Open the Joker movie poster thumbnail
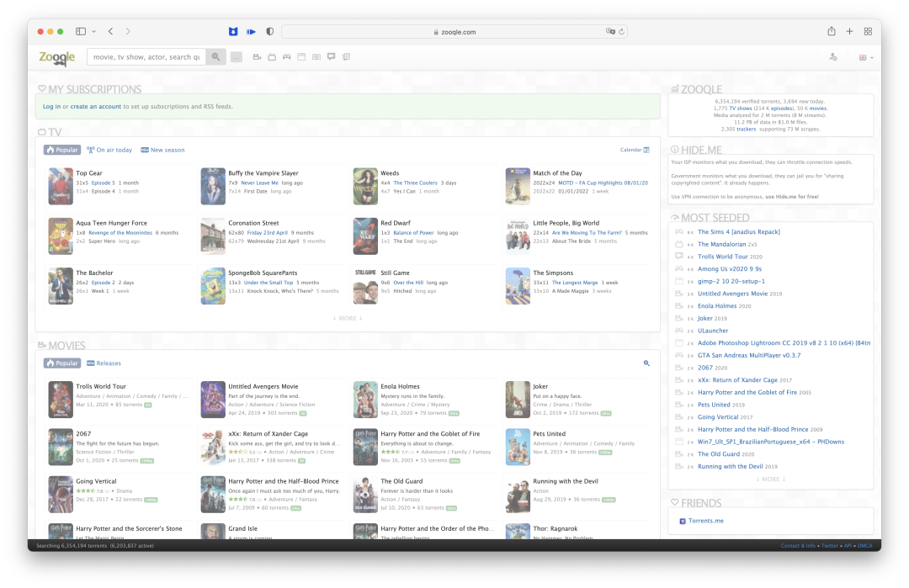Viewport: 909px width, 588px height. [x=518, y=399]
